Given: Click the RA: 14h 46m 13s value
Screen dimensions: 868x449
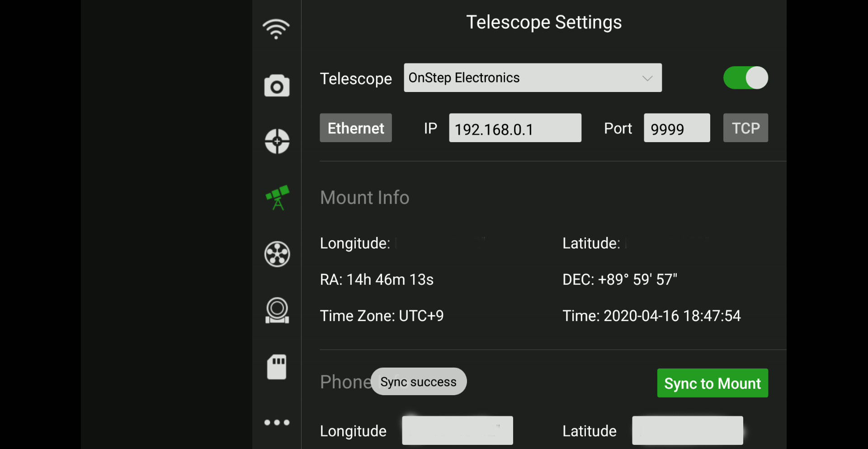Looking at the screenshot, I should 377,280.
